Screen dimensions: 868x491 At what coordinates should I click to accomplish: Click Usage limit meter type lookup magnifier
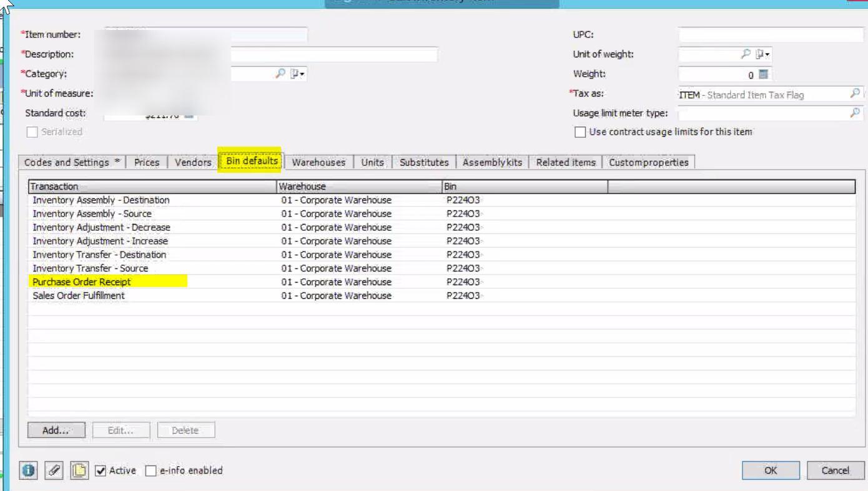point(855,113)
